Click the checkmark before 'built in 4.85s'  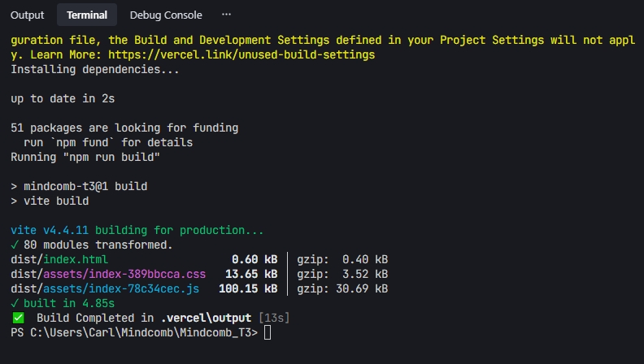[x=15, y=303]
